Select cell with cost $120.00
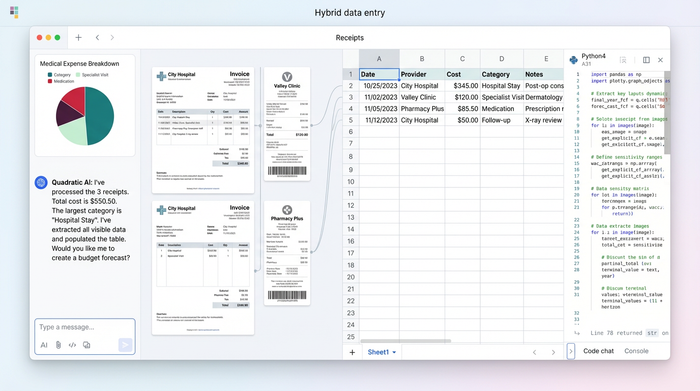This screenshot has height=391, width=700. coord(462,97)
